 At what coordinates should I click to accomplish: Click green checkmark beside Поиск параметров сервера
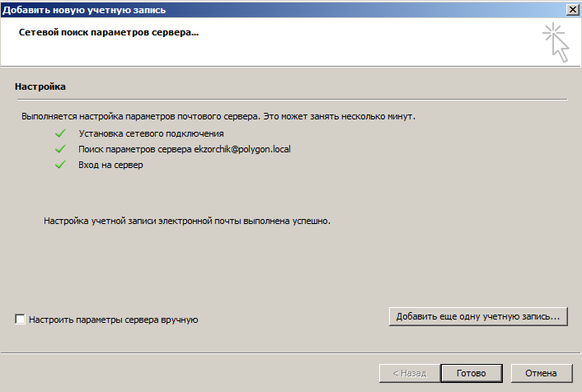click(x=60, y=149)
